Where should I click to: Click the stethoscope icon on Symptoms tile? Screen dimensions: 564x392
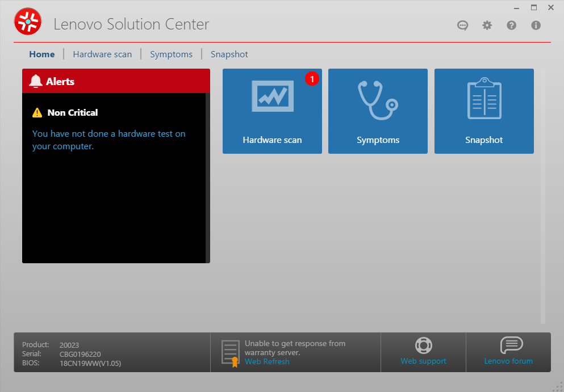[x=378, y=100]
